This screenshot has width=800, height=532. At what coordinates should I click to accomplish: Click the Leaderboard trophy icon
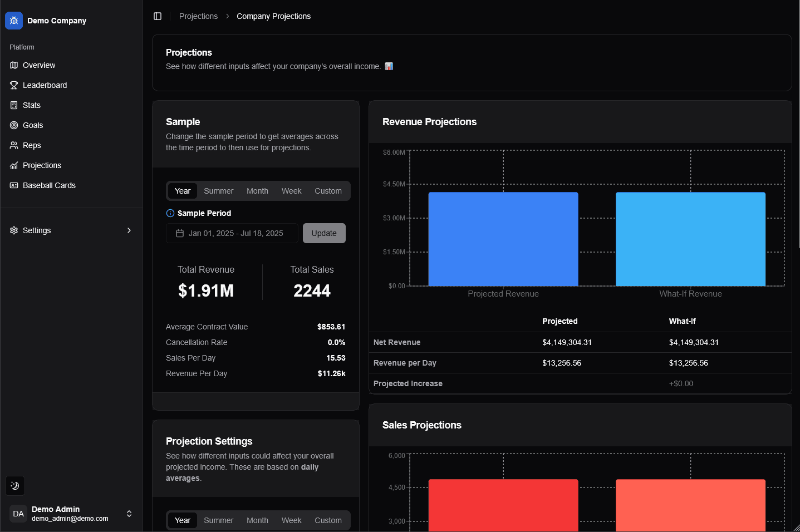14,85
